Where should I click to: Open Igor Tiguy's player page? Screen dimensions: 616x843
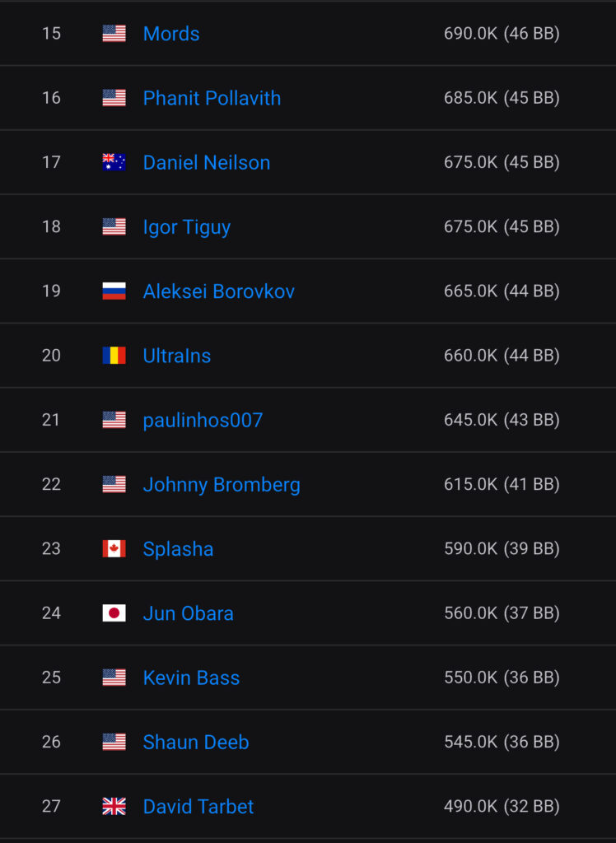pyautogui.click(x=186, y=227)
